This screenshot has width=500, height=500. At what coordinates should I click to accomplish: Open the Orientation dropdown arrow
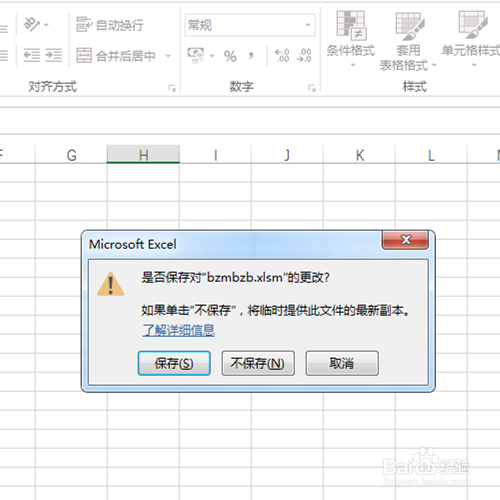click(x=46, y=25)
